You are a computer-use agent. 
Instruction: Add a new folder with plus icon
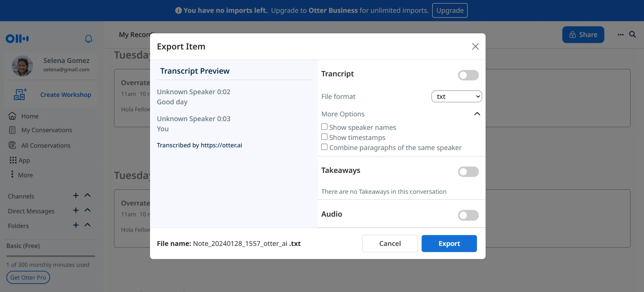coord(76,225)
